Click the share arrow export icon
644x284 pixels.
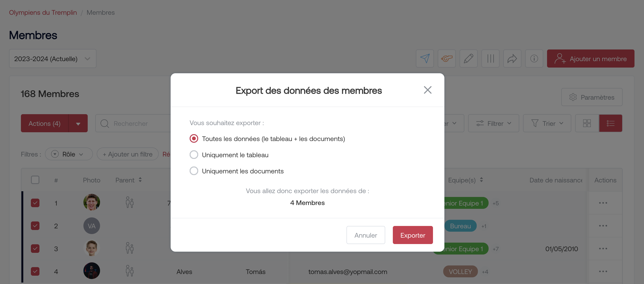pyautogui.click(x=512, y=59)
